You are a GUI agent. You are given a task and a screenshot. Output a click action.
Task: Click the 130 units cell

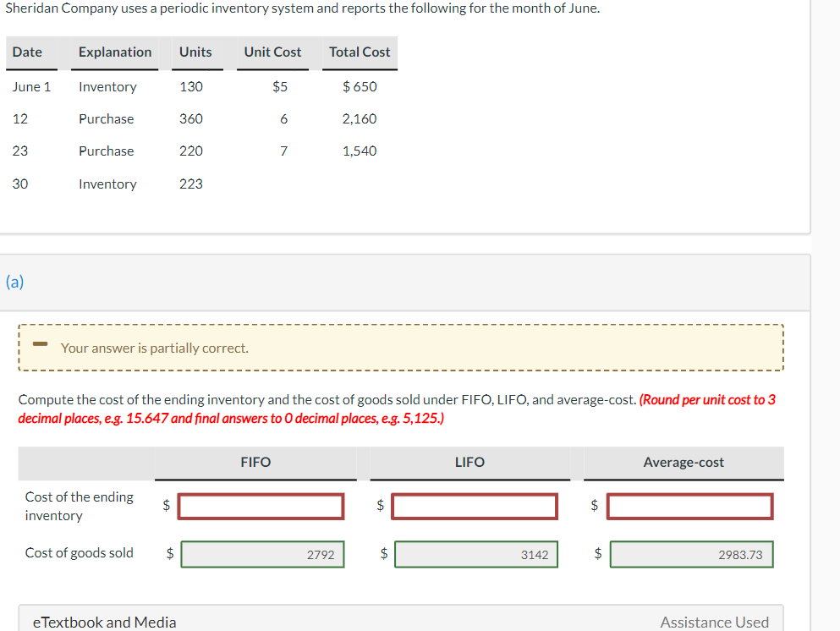tap(191, 87)
